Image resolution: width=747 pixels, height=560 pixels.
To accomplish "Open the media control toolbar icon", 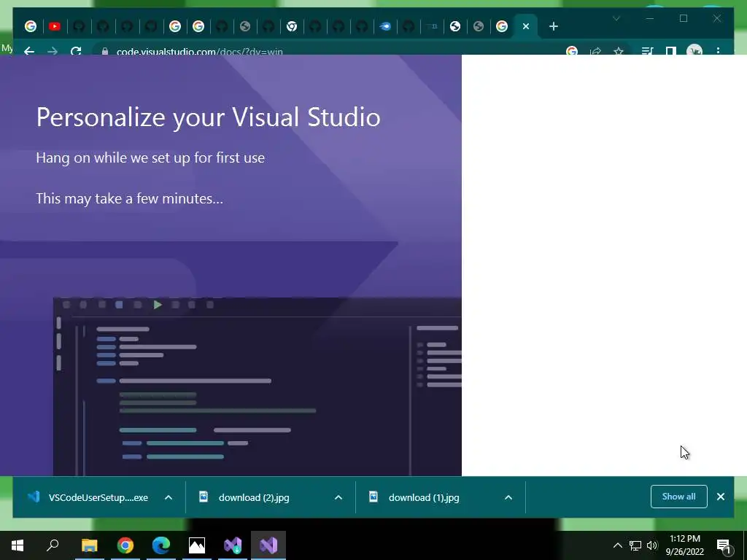I will [647, 51].
